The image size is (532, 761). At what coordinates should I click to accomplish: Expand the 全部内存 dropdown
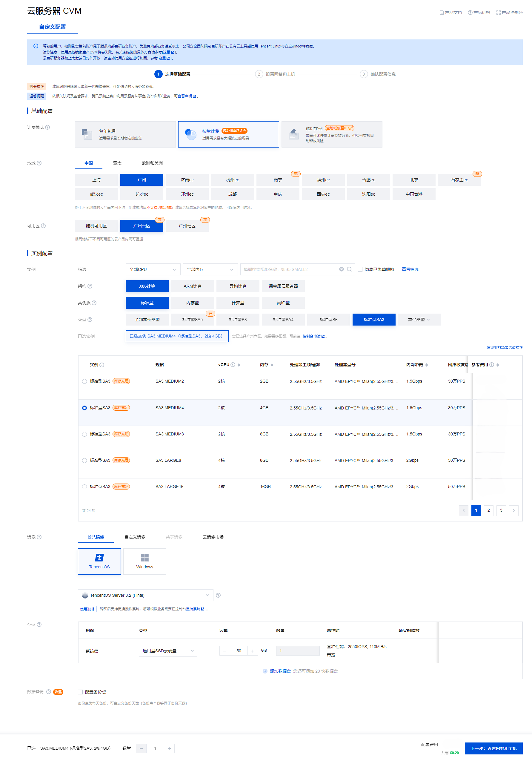click(210, 269)
